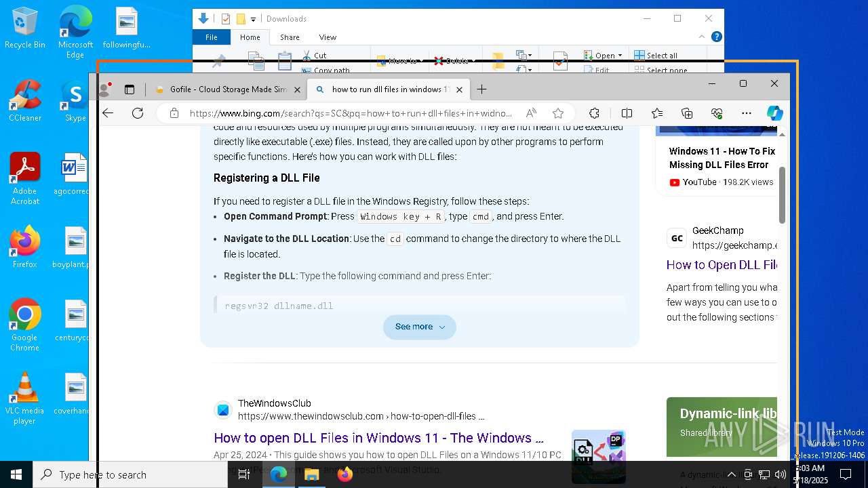Image resolution: width=868 pixels, height=488 pixels.
Task: Expand the See more answer button
Action: click(x=420, y=327)
